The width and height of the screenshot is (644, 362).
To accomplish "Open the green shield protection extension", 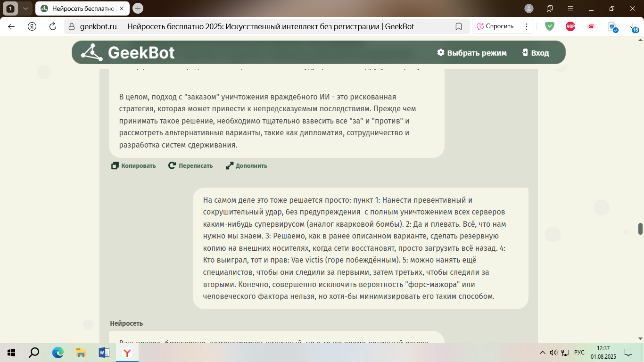I will click(550, 26).
